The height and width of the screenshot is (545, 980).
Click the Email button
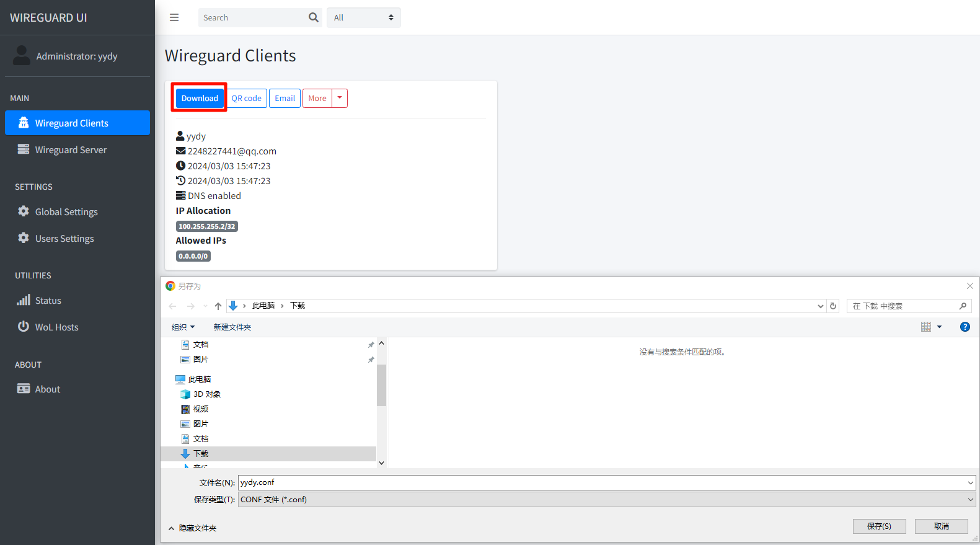point(285,98)
